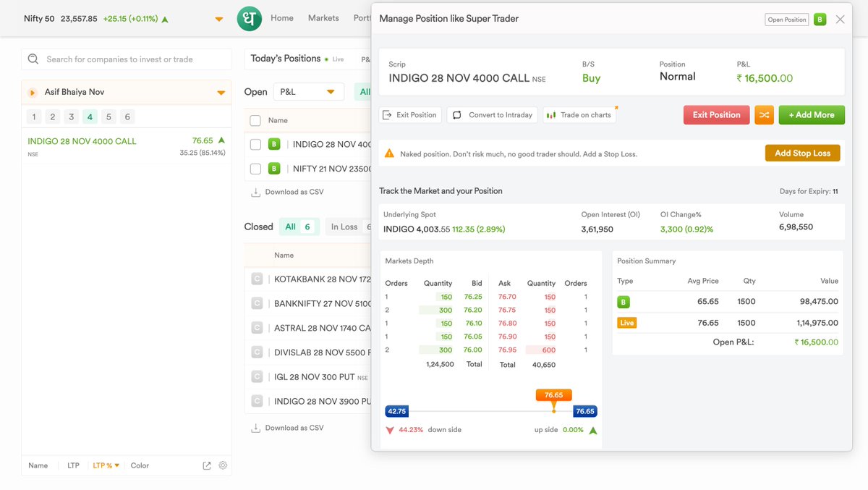Click the warning triangle icon in naked position notice
The height and width of the screenshot is (490, 868).
pos(389,153)
